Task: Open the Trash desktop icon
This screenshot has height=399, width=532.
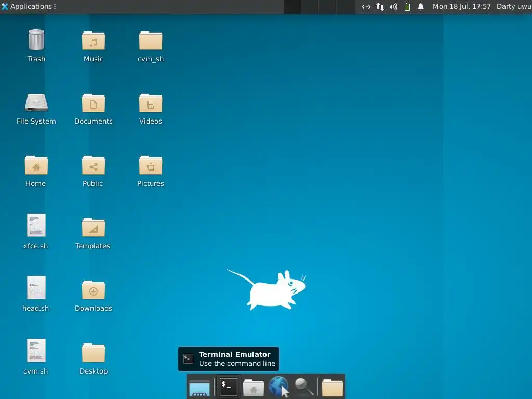Action: point(36,40)
